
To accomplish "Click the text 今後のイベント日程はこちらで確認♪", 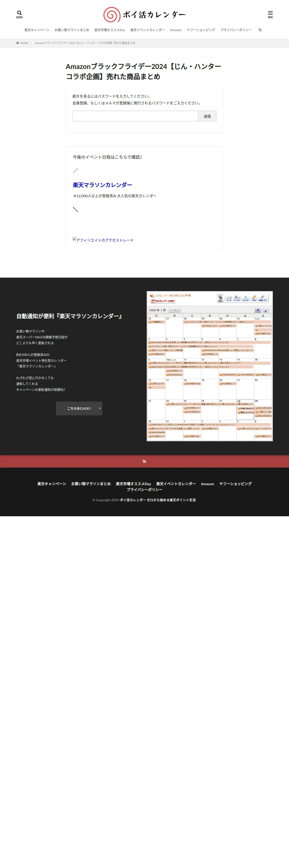I will tap(107, 157).
